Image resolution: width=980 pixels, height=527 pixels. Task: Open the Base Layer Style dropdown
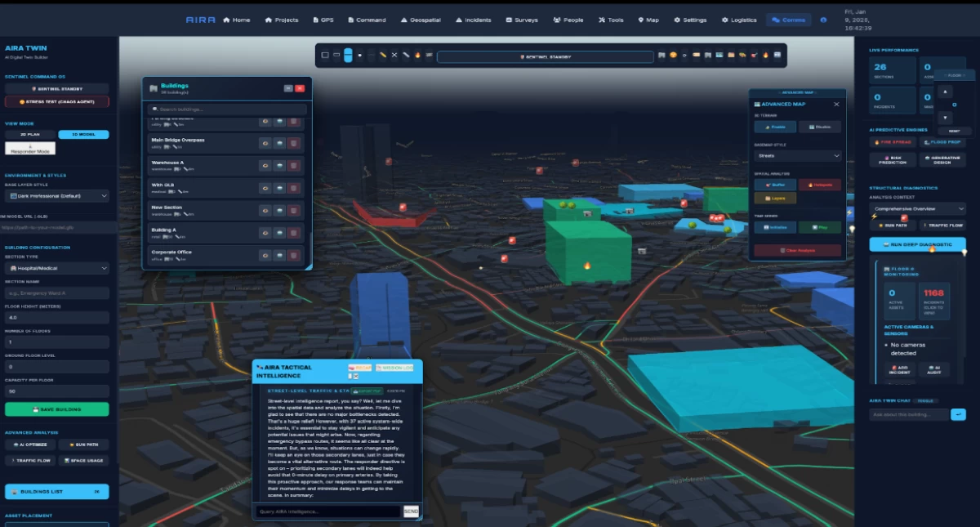(56, 196)
